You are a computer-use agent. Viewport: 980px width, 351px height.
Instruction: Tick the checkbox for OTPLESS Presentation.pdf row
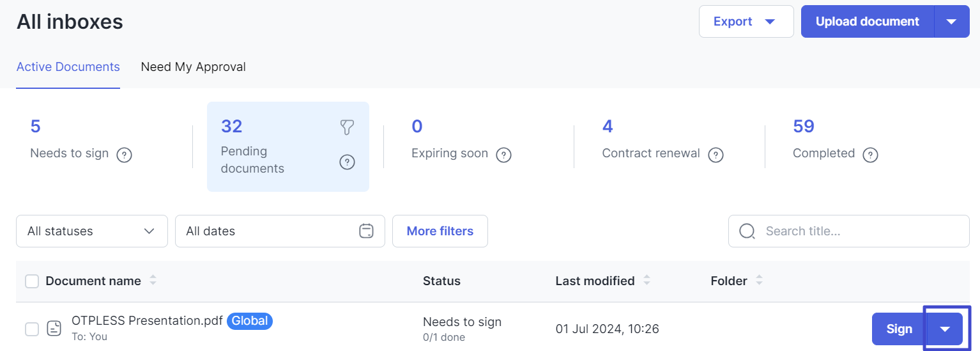[32, 329]
